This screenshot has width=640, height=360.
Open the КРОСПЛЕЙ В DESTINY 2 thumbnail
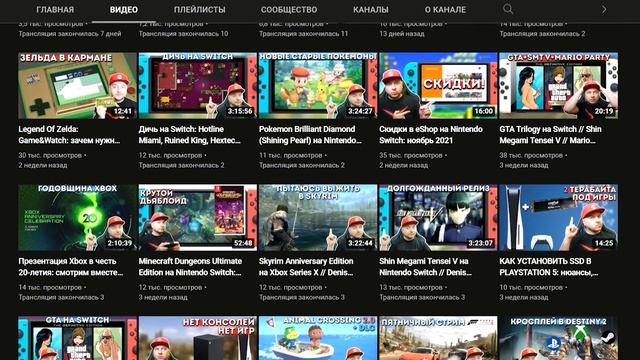pos(559,338)
